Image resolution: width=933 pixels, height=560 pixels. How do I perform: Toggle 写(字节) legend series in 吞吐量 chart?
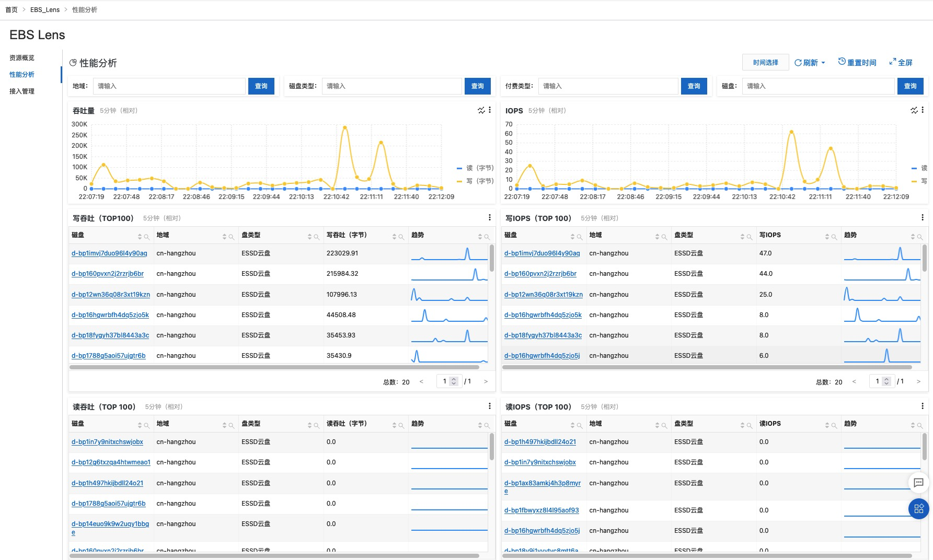475,181
